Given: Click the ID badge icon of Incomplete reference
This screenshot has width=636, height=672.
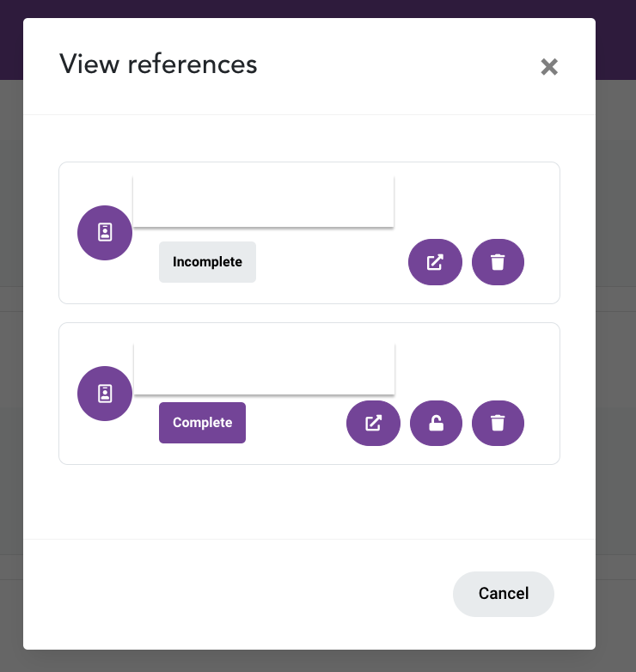Looking at the screenshot, I should click(x=105, y=233).
